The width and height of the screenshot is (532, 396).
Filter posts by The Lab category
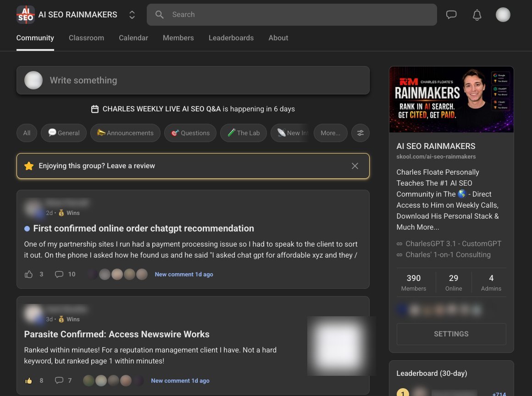click(x=243, y=133)
